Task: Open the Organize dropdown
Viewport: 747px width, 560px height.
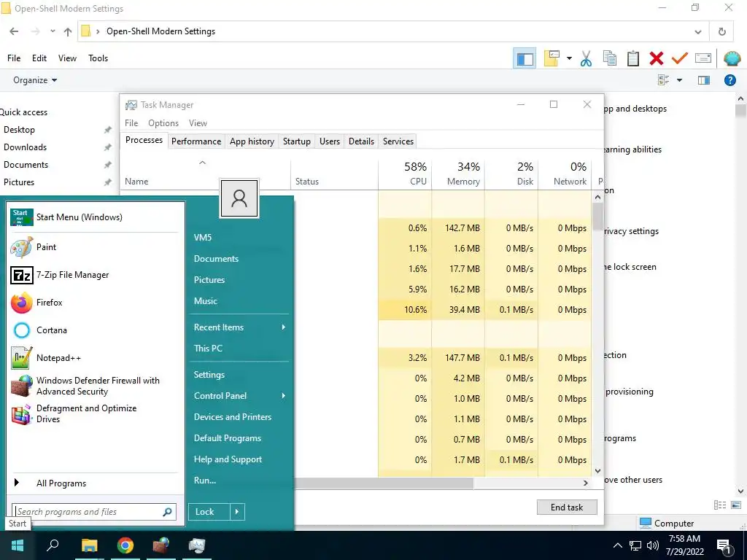Action: coord(35,80)
